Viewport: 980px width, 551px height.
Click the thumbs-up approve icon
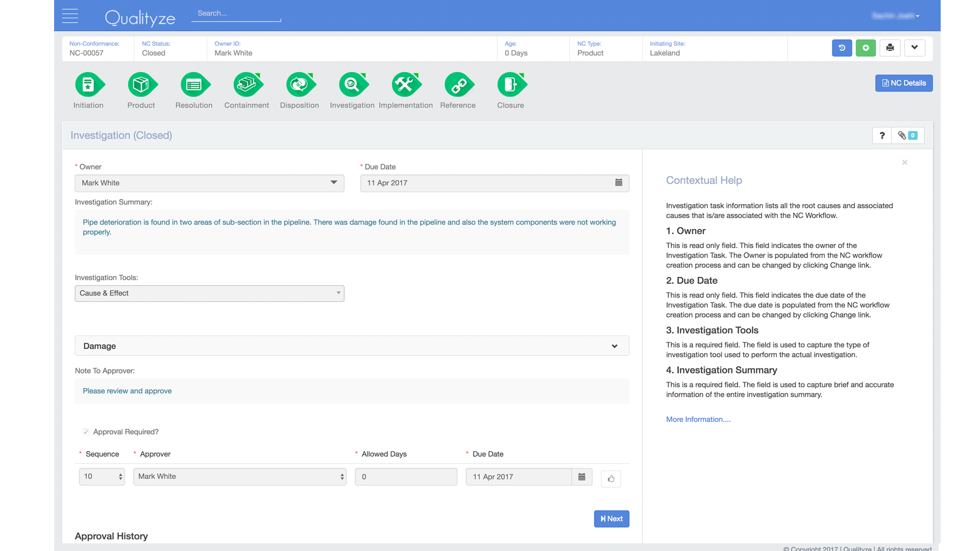pos(611,479)
